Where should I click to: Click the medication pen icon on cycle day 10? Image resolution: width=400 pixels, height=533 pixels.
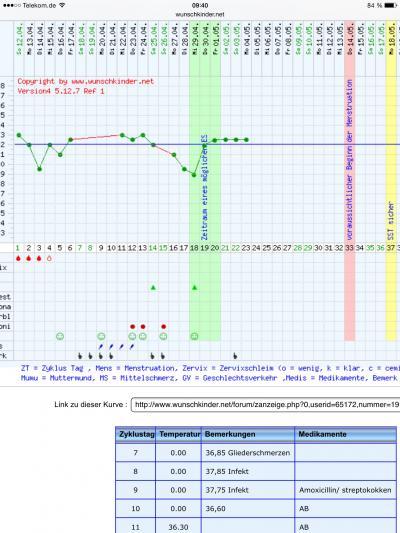pyautogui.click(x=111, y=347)
